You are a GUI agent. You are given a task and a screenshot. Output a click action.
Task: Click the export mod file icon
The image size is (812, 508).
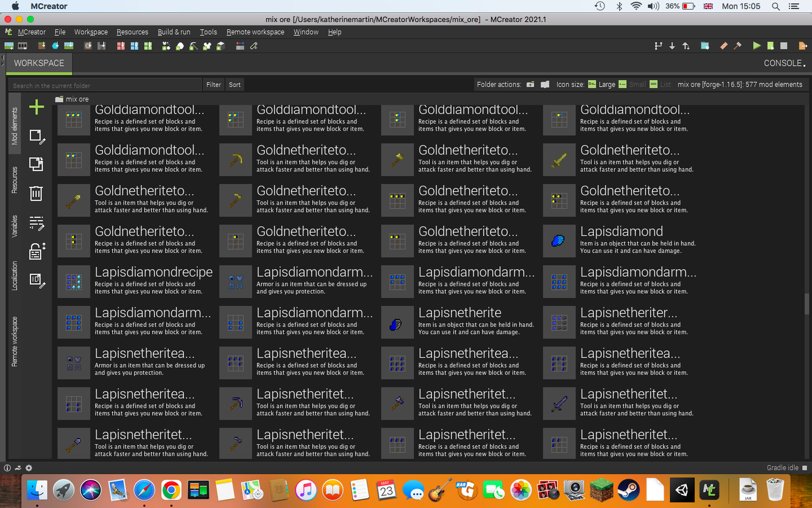tap(802, 46)
